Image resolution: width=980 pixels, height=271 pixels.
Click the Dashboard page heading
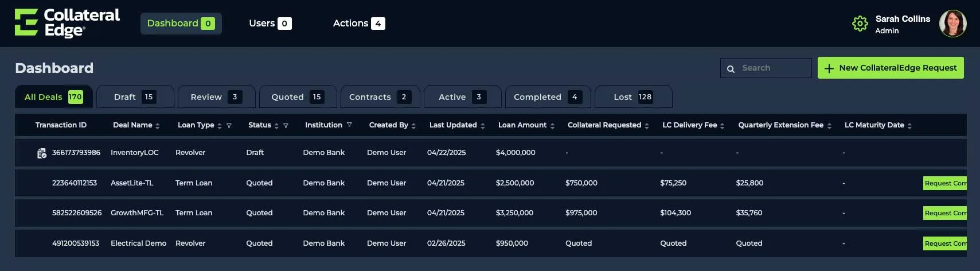[x=54, y=68]
